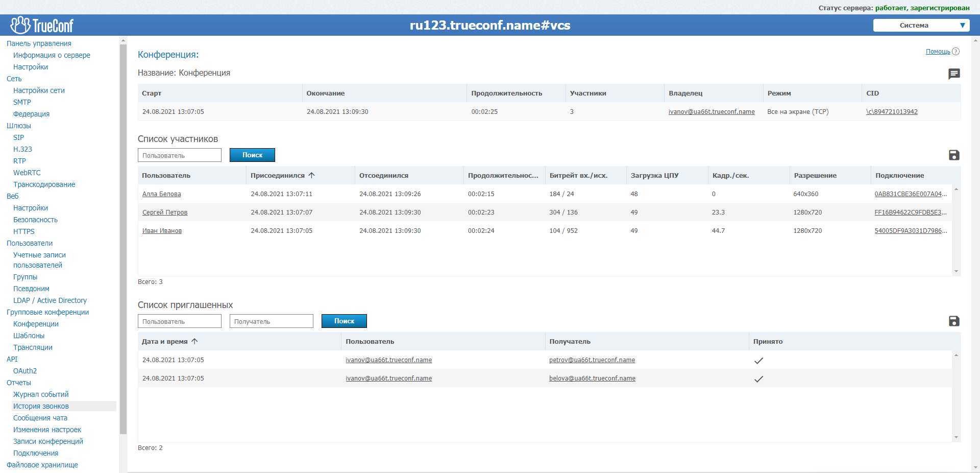Click Поиск button in participant list

252,155
